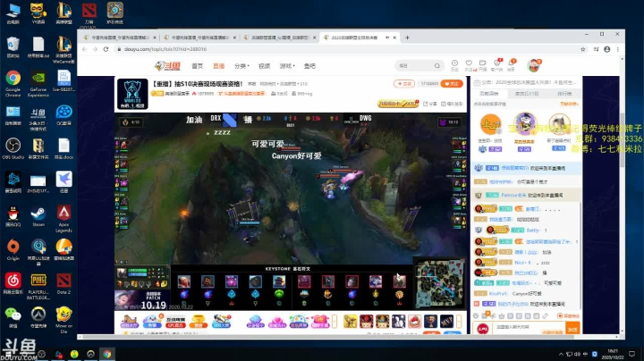This screenshot has width=644, height=361.
Task: Bookmark this page with the star icon
Action: (x=583, y=49)
